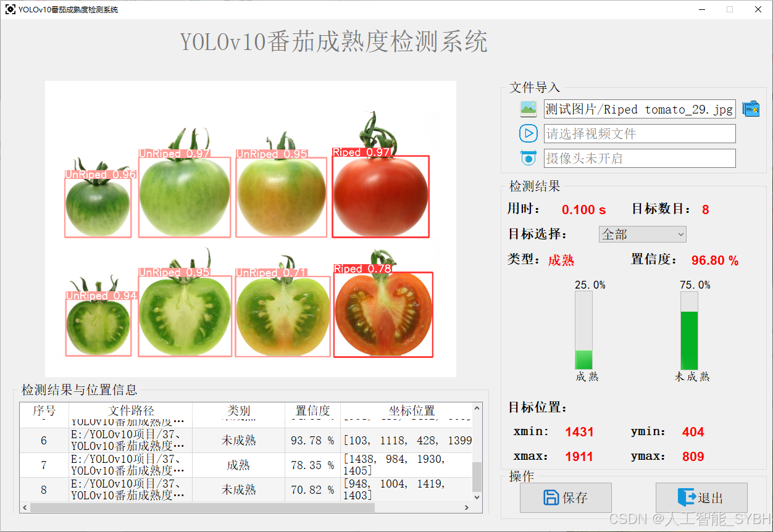Click the table horizontal scrollbar thumb
773x532 pixels.
[203, 508]
